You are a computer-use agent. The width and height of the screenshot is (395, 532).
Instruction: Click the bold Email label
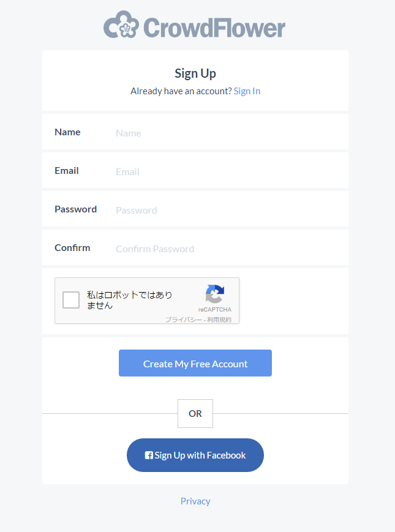pos(67,171)
